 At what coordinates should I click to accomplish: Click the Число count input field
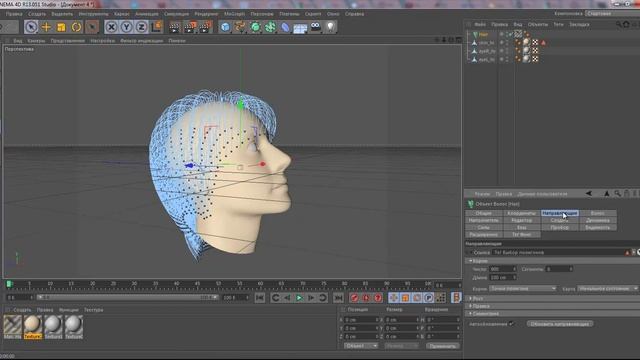click(503, 269)
